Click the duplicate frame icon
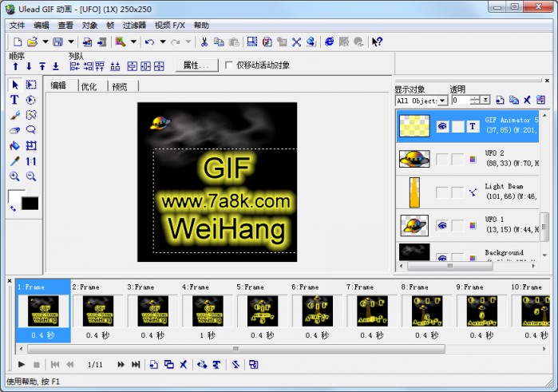This screenshot has width=558, height=392. (169, 365)
